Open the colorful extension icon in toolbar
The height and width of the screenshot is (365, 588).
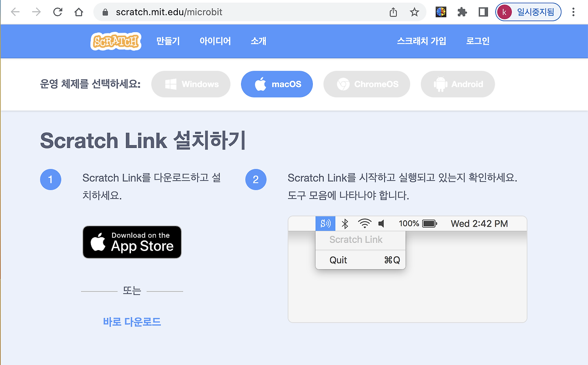(441, 12)
